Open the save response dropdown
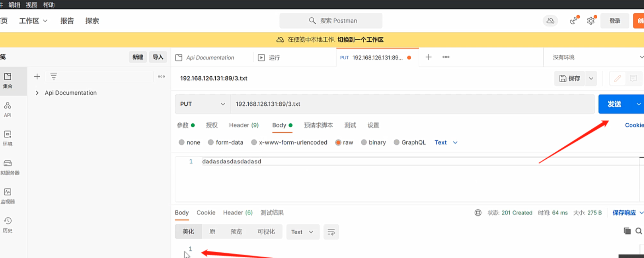644x258 pixels. coord(628,212)
